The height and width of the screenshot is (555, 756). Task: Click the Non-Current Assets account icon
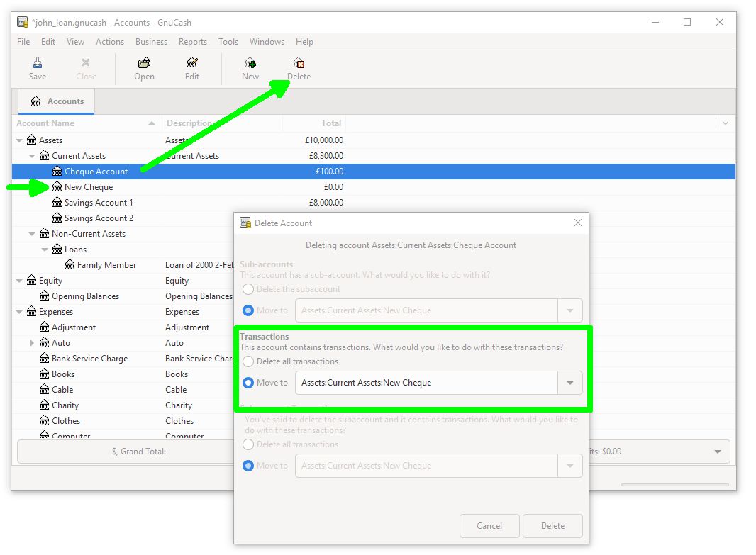[x=45, y=234]
